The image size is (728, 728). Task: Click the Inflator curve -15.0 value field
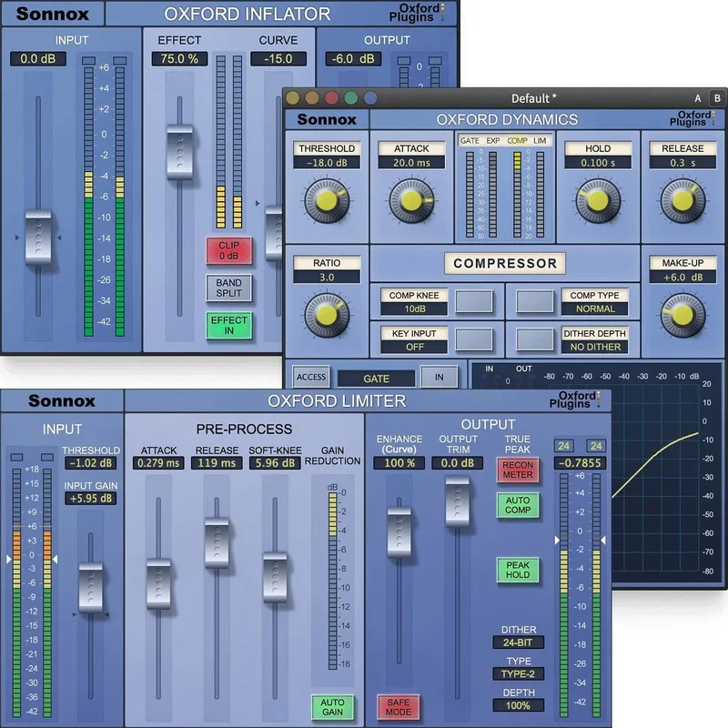(278, 59)
